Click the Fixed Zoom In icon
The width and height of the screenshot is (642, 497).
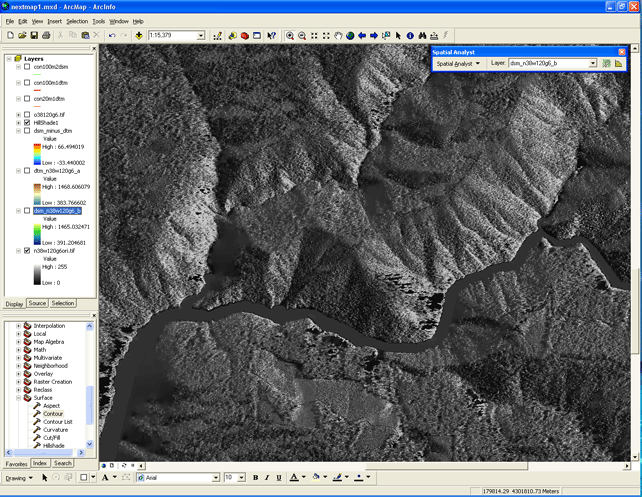click(x=314, y=36)
